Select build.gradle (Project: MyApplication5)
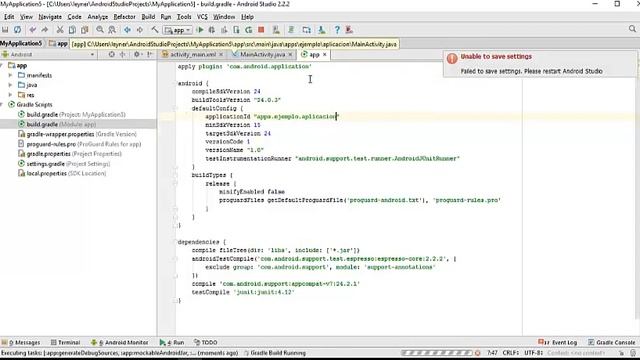Screen dimensions: 640x360 (x=72, y=115)
